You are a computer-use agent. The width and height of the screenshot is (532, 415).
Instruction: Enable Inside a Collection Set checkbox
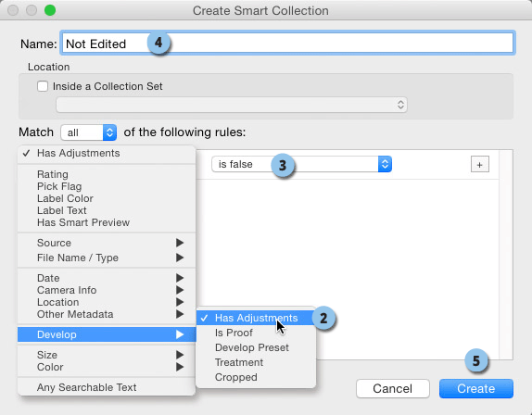tap(43, 86)
